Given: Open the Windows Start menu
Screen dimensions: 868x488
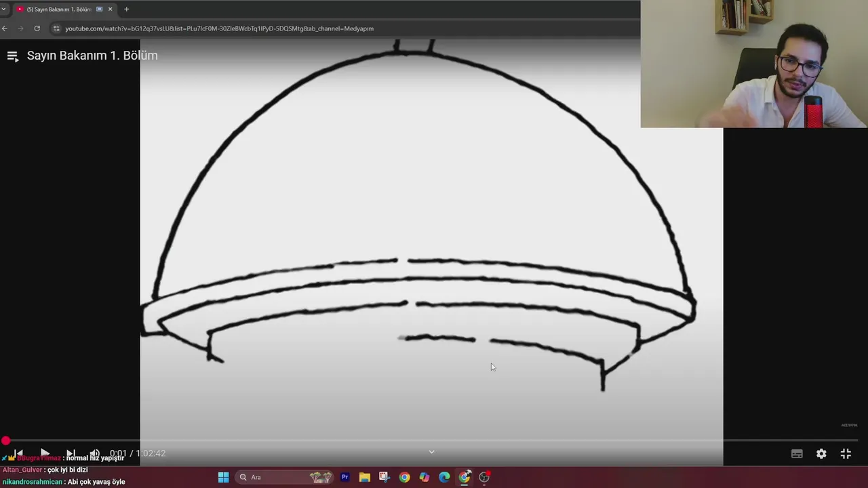Looking at the screenshot, I should (x=223, y=477).
